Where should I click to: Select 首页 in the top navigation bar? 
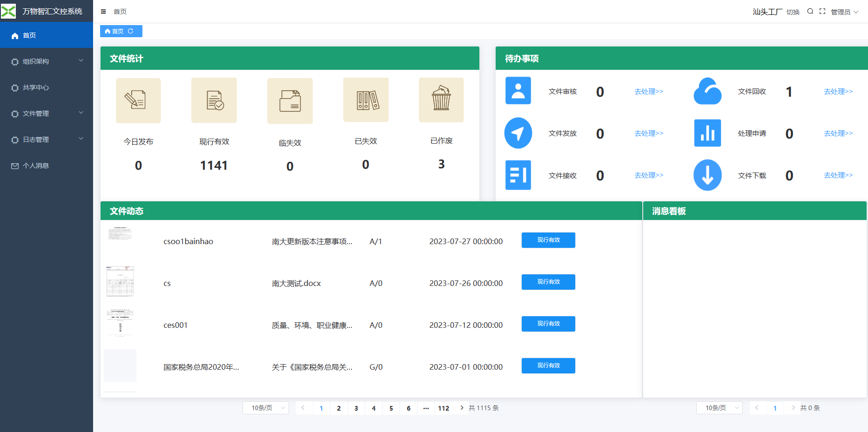tap(120, 11)
